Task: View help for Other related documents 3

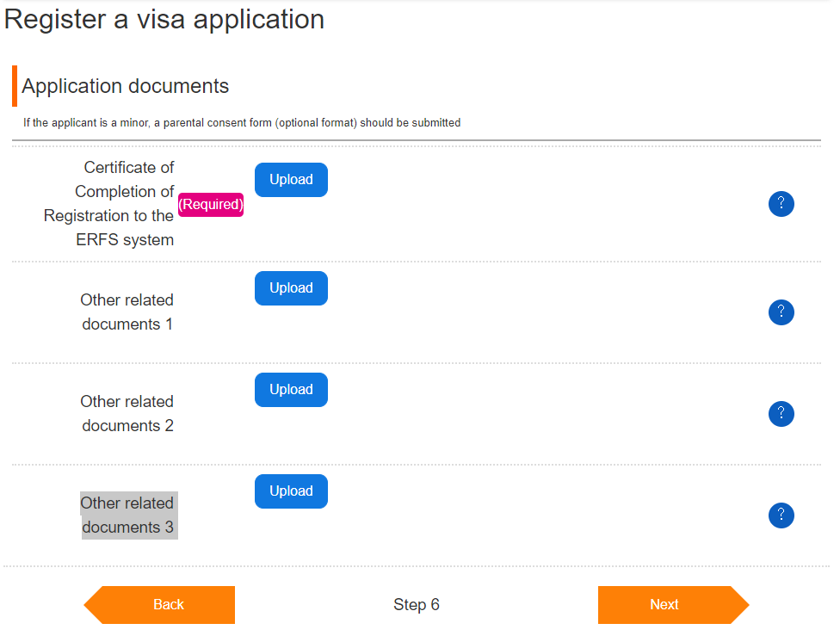Action: [781, 515]
